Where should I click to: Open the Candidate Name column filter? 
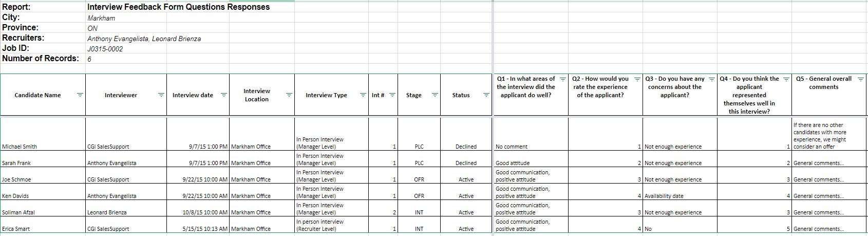coord(80,95)
